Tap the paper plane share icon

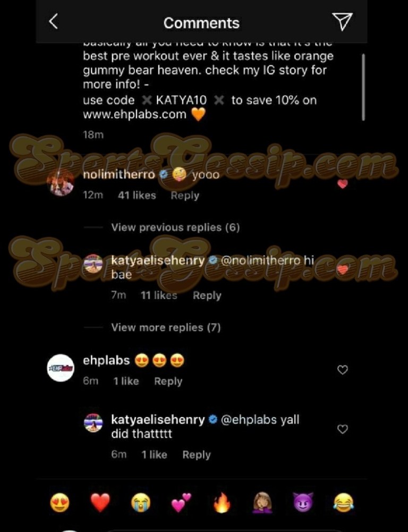click(x=342, y=21)
